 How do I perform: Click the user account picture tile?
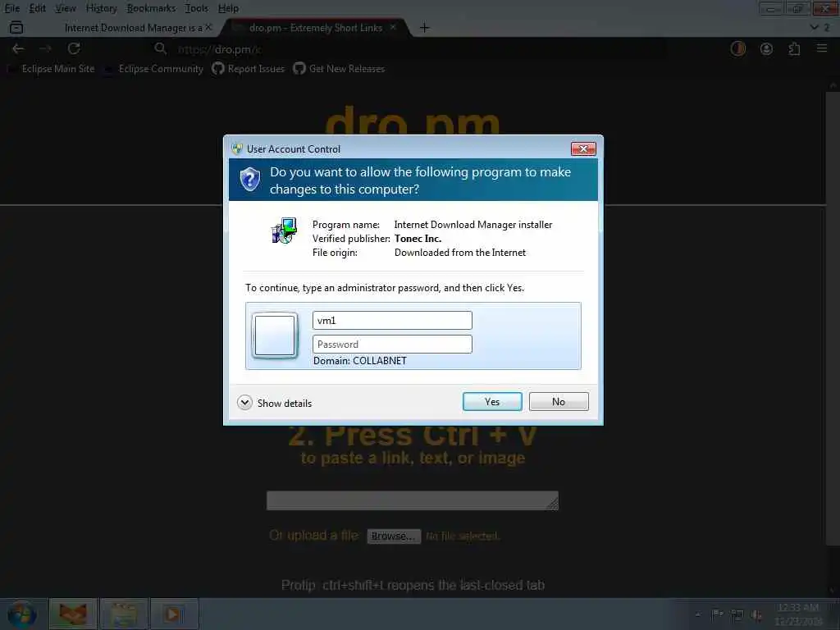pos(275,336)
